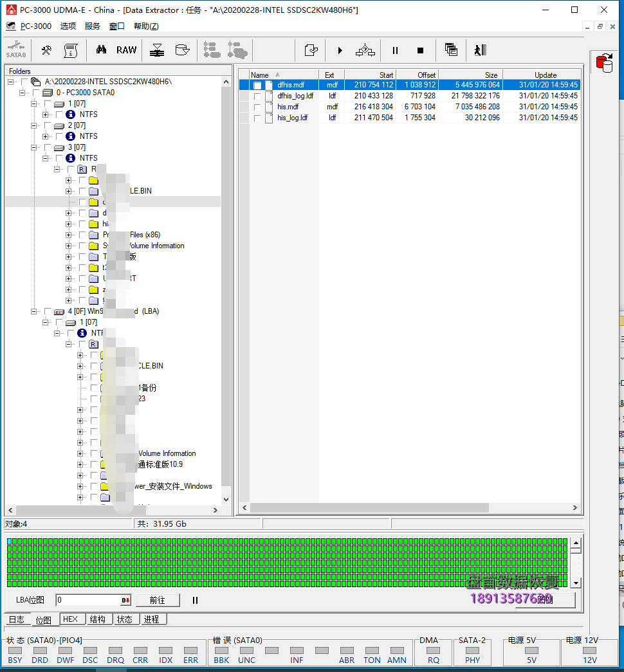Click the 前往 go-to button
Image resolution: width=624 pixels, height=672 pixels.
click(x=158, y=600)
